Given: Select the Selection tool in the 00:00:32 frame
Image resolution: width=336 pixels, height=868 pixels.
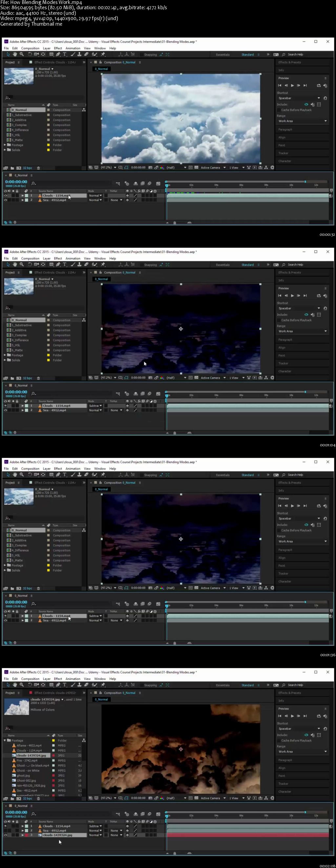Looking at the screenshot, I should pos(8,54).
